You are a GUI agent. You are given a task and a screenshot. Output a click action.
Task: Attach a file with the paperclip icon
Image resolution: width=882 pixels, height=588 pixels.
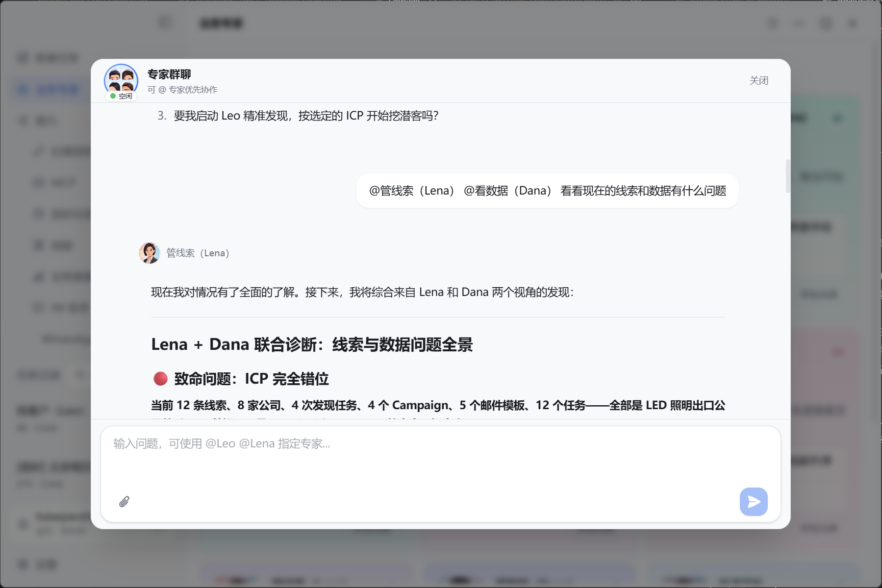click(x=124, y=502)
